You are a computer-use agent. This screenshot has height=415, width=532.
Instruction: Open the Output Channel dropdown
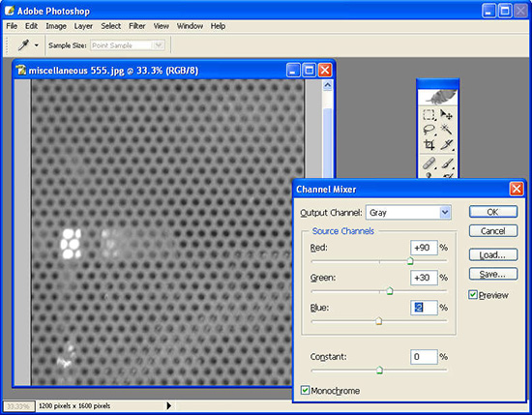click(408, 213)
